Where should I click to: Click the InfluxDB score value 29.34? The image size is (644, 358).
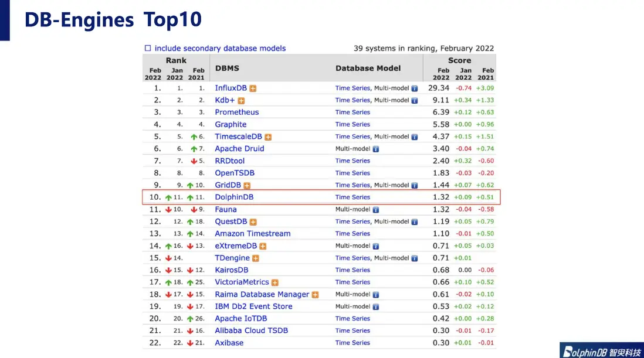tap(439, 88)
